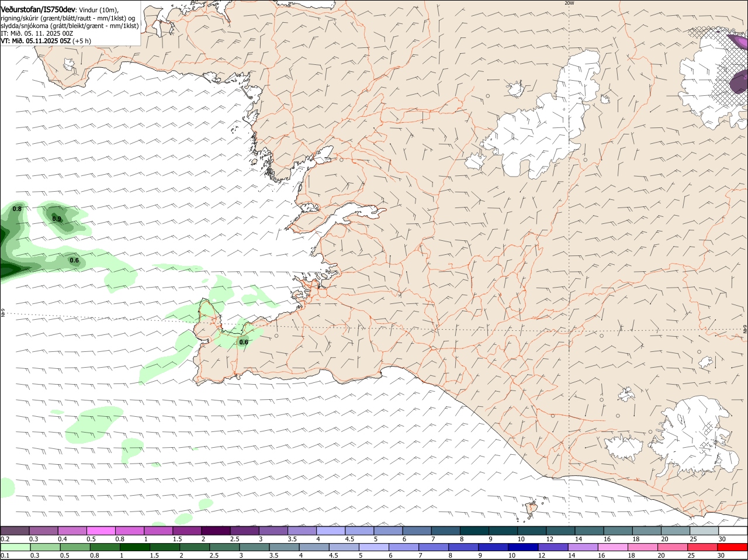The image size is (748, 560).
Task: Pick mauve swatch at 0.2 in upper legend
Action: click(15, 531)
